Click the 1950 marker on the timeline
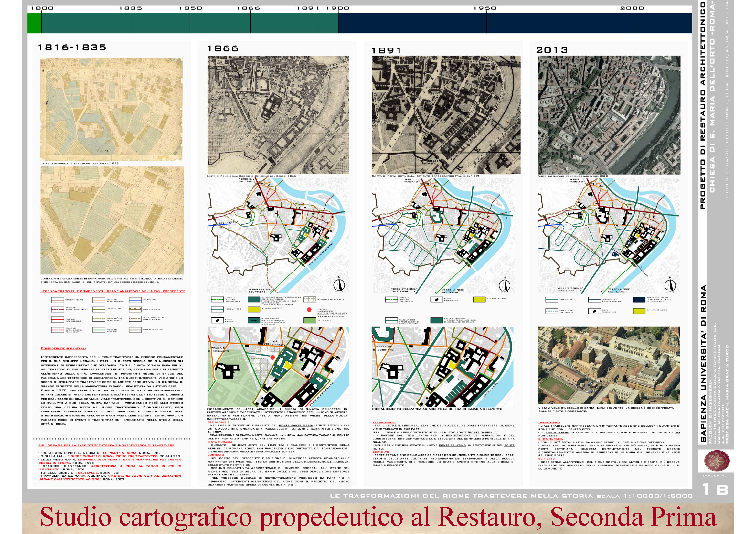Image resolution: width=756 pixels, height=534 pixels. point(485,8)
